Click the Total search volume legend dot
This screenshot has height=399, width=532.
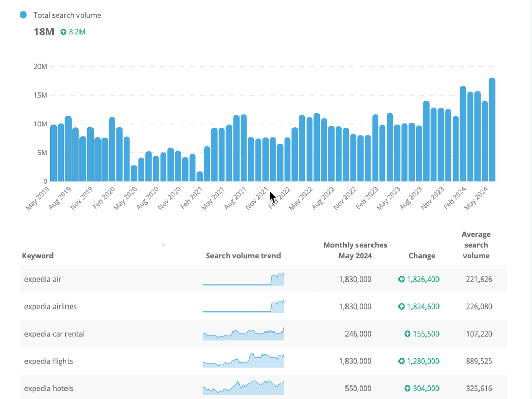tap(23, 15)
